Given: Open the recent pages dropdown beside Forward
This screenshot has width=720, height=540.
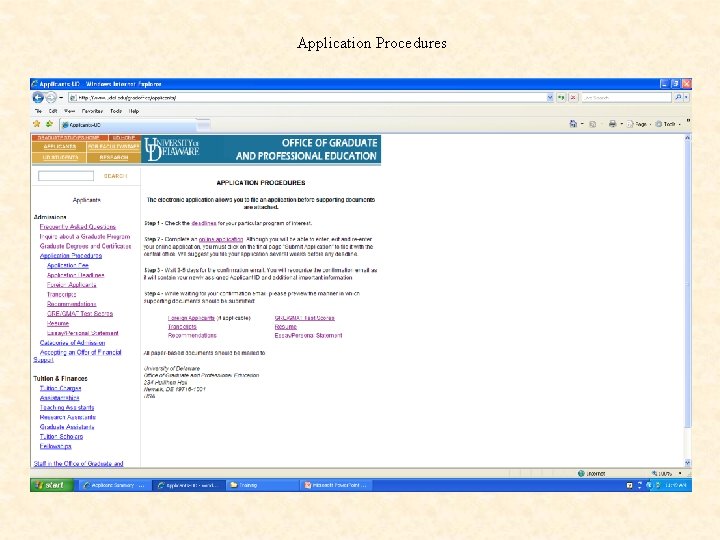Looking at the screenshot, I should coord(61,98).
